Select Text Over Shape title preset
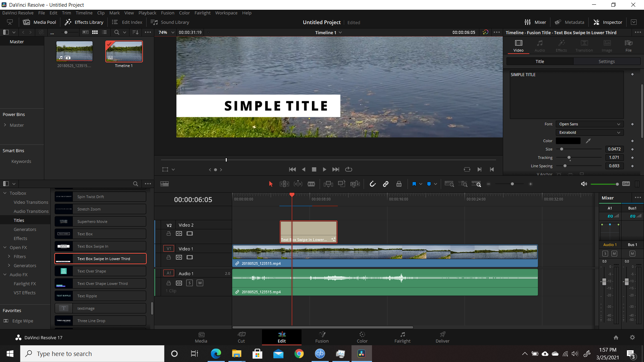644x362 pixels. (100, 271)
